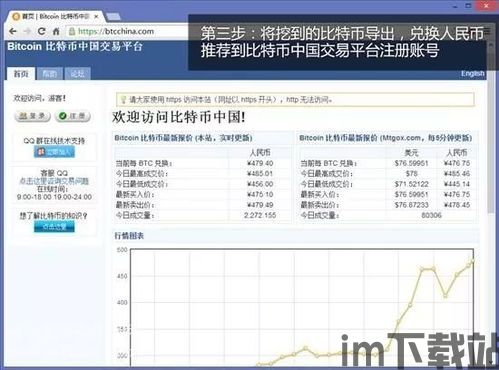The image size is (499, 370).
Task: Open the 论坛 tab
Action: (77, 74)
